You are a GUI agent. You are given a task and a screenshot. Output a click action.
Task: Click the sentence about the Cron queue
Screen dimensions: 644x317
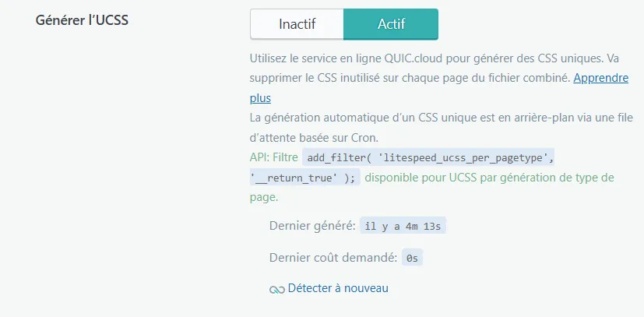pos(441,118)
